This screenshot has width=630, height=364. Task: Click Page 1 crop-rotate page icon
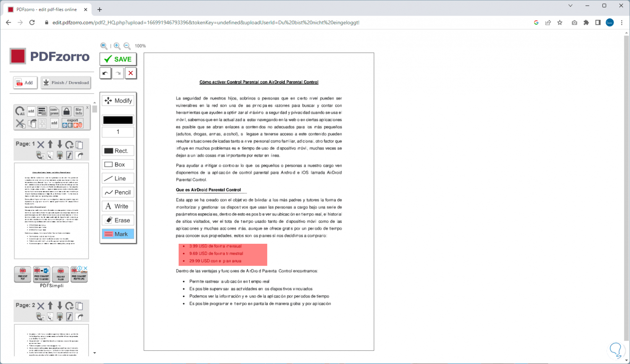[50, 155]
